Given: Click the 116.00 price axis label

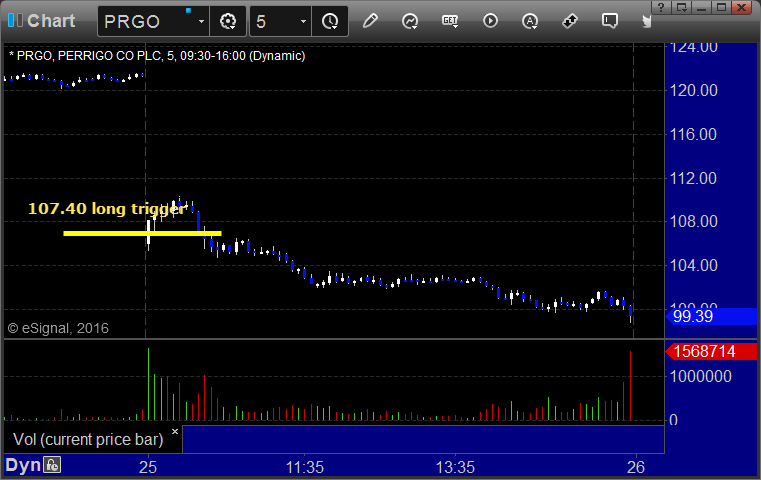Looking at the screenshot, I should 694,134.
